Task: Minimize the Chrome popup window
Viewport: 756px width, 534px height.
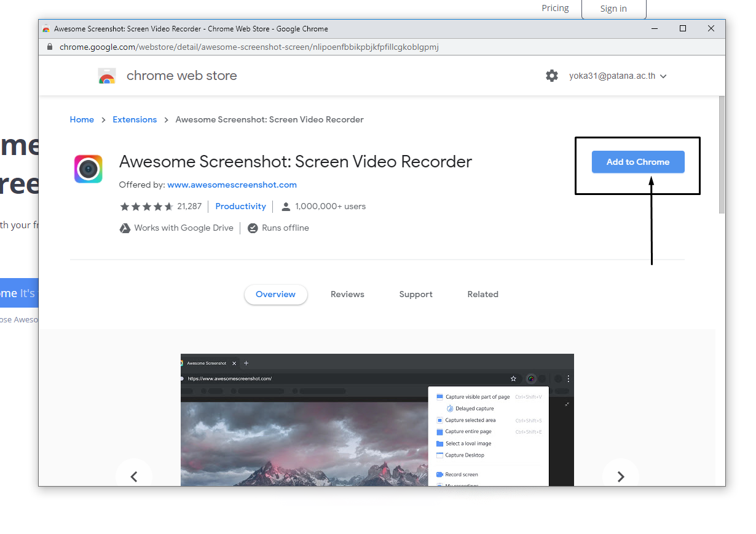Action: click(654, 28)
